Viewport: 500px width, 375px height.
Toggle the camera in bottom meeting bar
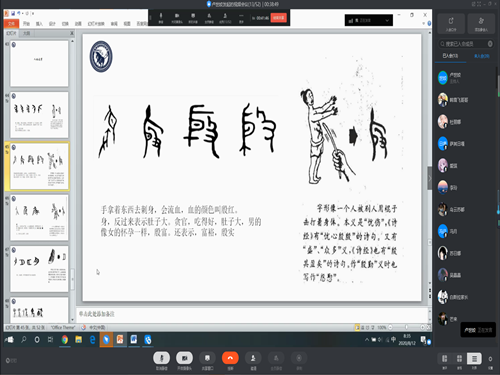184,358
